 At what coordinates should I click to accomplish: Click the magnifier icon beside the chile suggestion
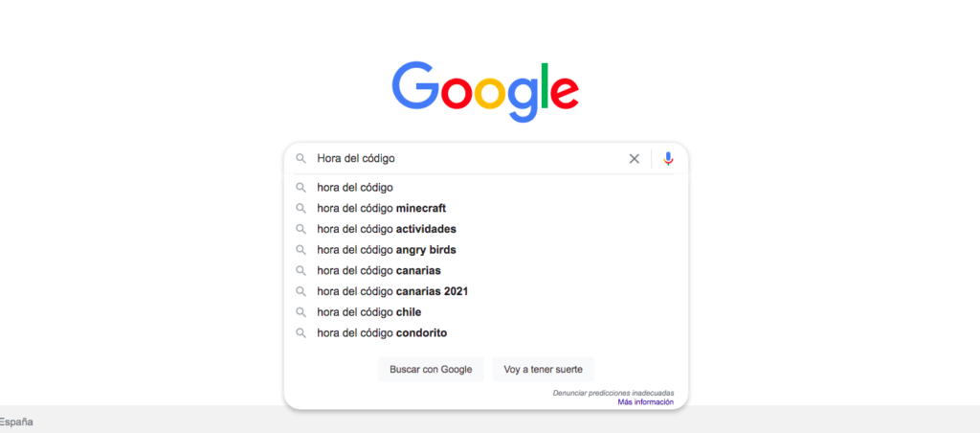tap(301, 312)
